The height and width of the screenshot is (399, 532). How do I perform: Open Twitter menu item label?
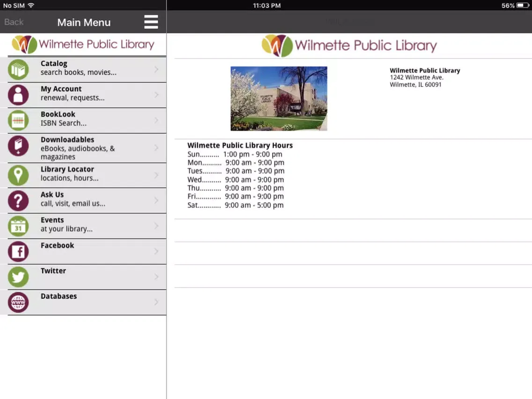[x=53, y=271]
